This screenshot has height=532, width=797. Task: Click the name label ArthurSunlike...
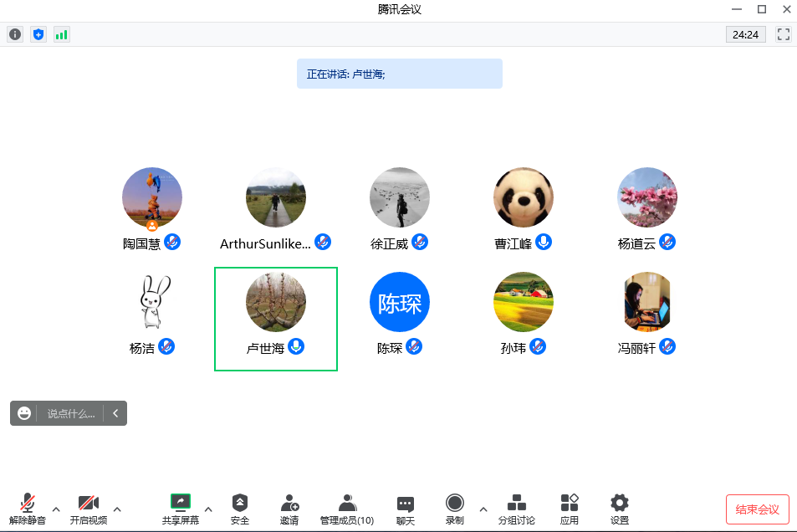point(265,244)
